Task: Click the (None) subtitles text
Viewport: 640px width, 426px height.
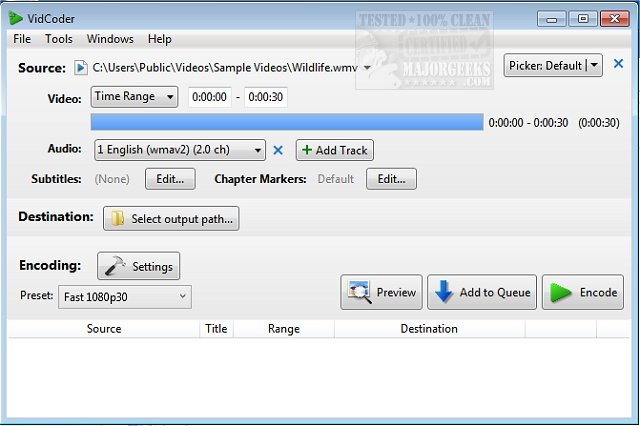Action: click(112, 179)
